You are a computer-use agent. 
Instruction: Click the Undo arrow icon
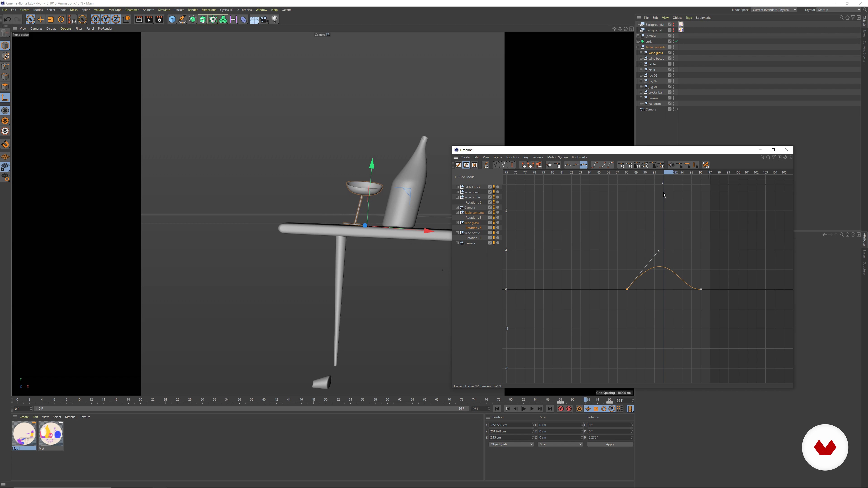(x=7, y=19)
